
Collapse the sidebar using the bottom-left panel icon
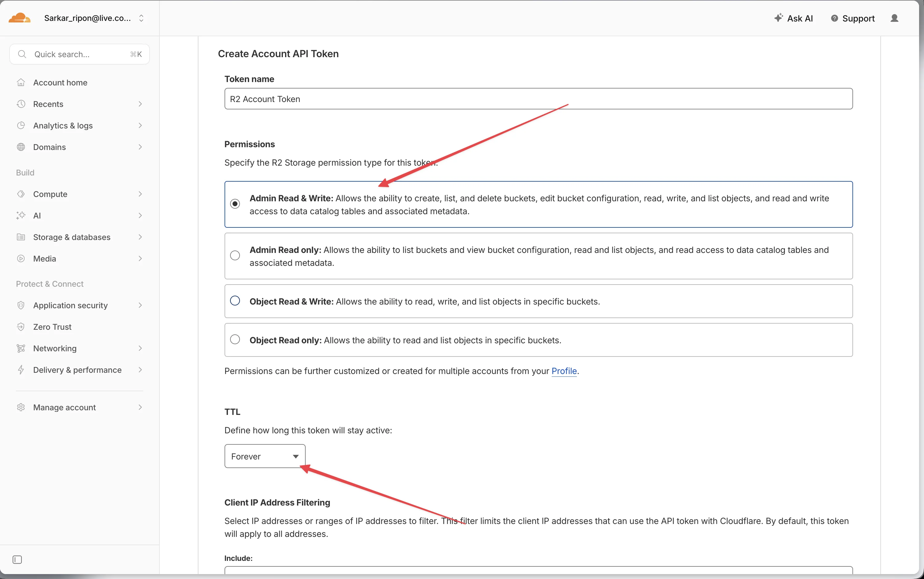(x=17, y=559)
